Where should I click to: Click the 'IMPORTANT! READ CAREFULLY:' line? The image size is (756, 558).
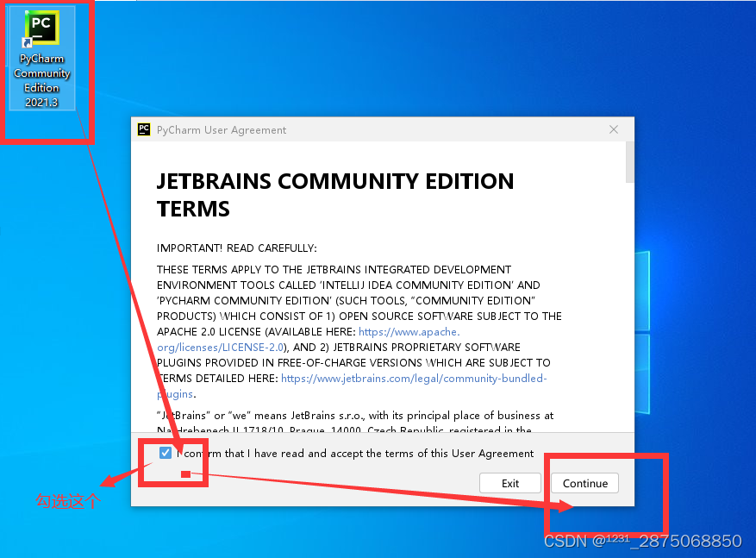237,248
